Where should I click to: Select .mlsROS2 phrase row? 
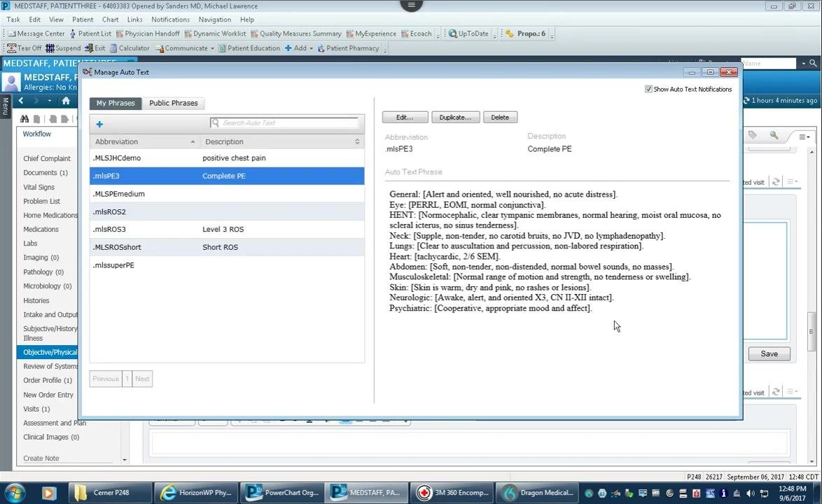pos(227,211)
